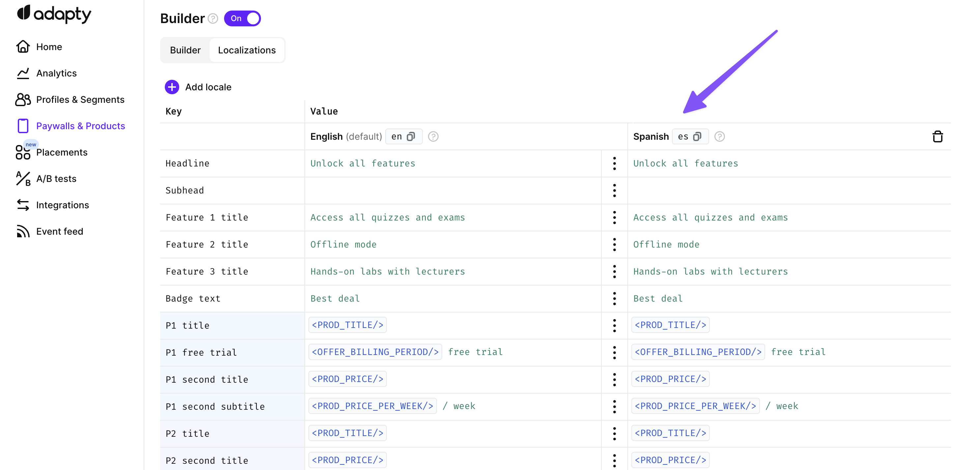The height and width of the screenshot is (470, 980).
Task: Go to A/B tests in sidebar
Action: pyautogui.click(x=56, y=179)
